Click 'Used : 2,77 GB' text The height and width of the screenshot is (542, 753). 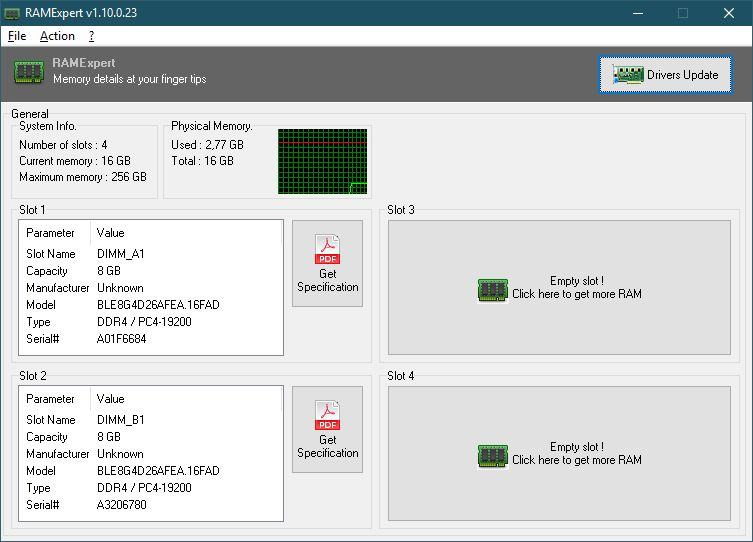(207, 145)
